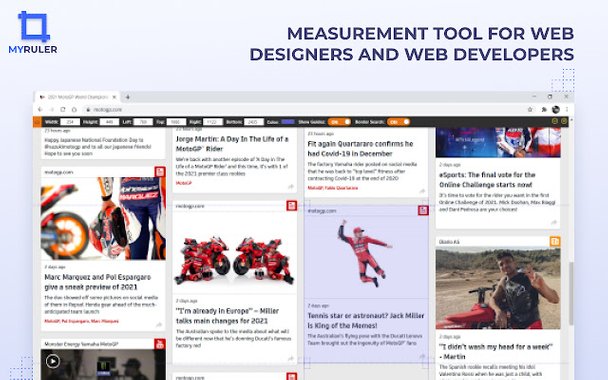The image size is (608, 380).
Task: Select the 2021 MotoGP World Championship tab
Action: 77,97
